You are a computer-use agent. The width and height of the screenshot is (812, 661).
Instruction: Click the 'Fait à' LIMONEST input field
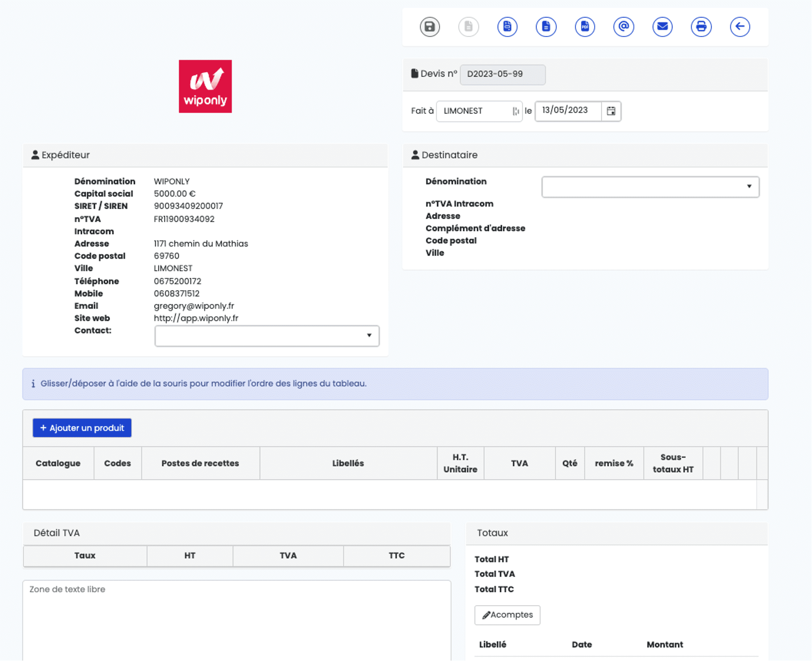click(479, 111)
